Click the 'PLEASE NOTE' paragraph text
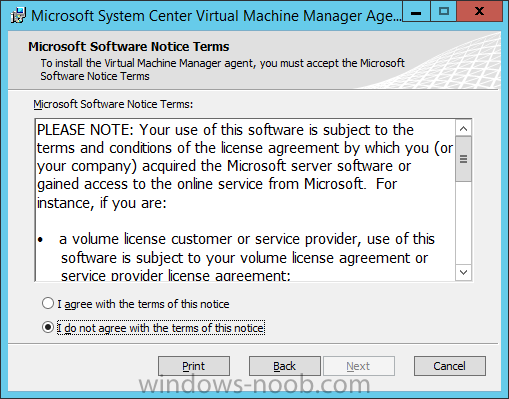 point(245,166)
